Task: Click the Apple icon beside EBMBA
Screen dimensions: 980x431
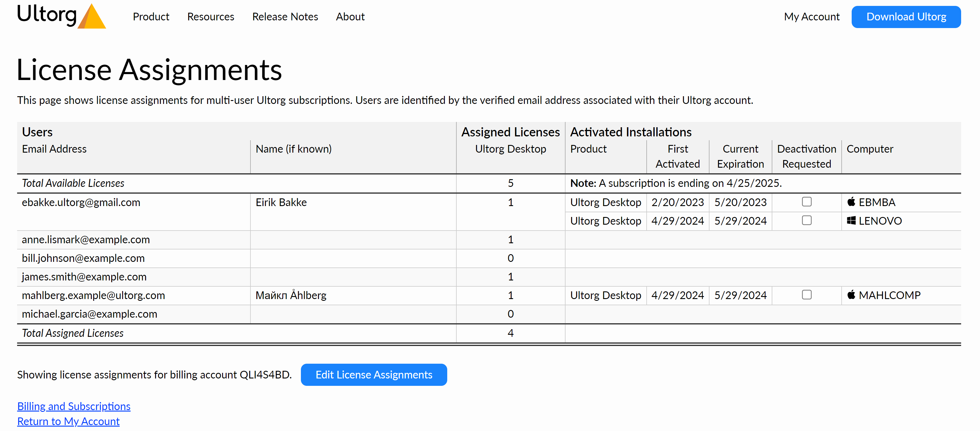Action: (851, 201)
